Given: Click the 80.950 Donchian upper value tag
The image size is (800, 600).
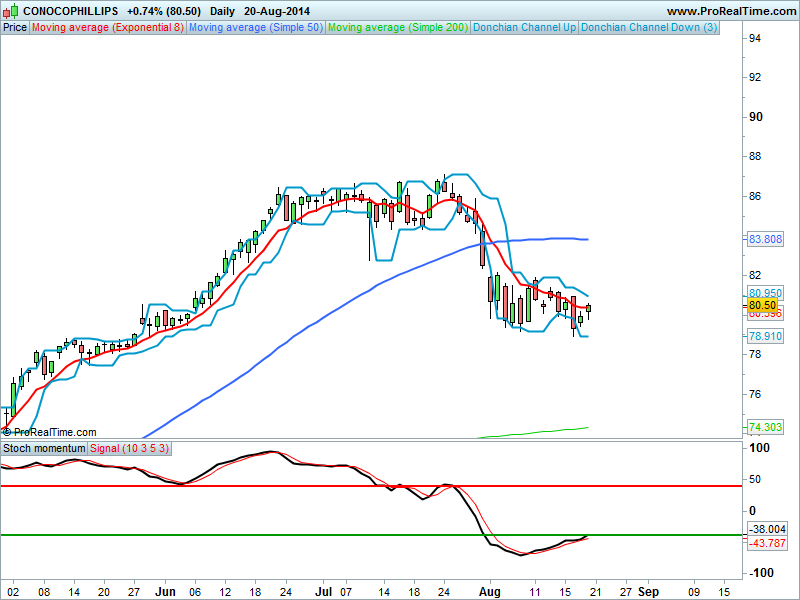Looking at the screenshot, I should tap(765, 293).
